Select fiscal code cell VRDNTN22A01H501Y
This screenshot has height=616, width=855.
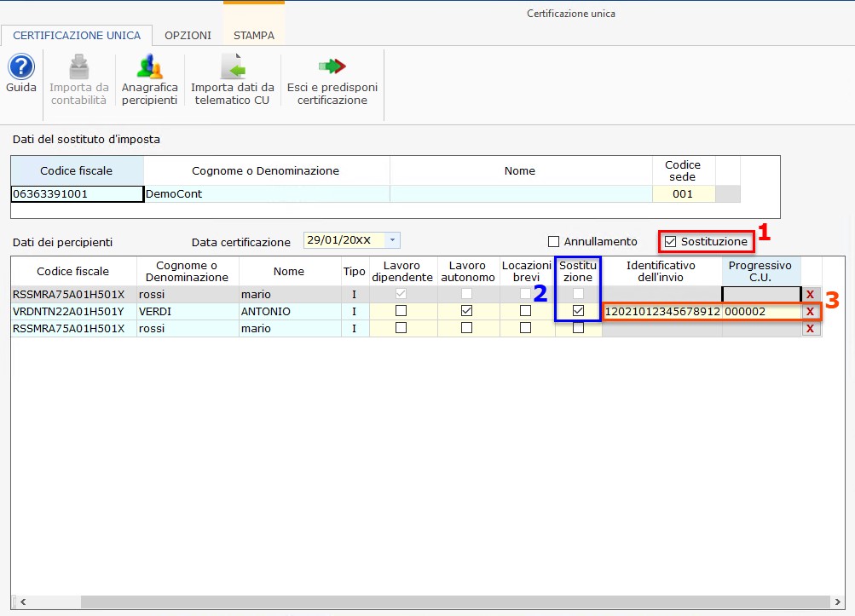pyautogui.click(x=73, y=311)
